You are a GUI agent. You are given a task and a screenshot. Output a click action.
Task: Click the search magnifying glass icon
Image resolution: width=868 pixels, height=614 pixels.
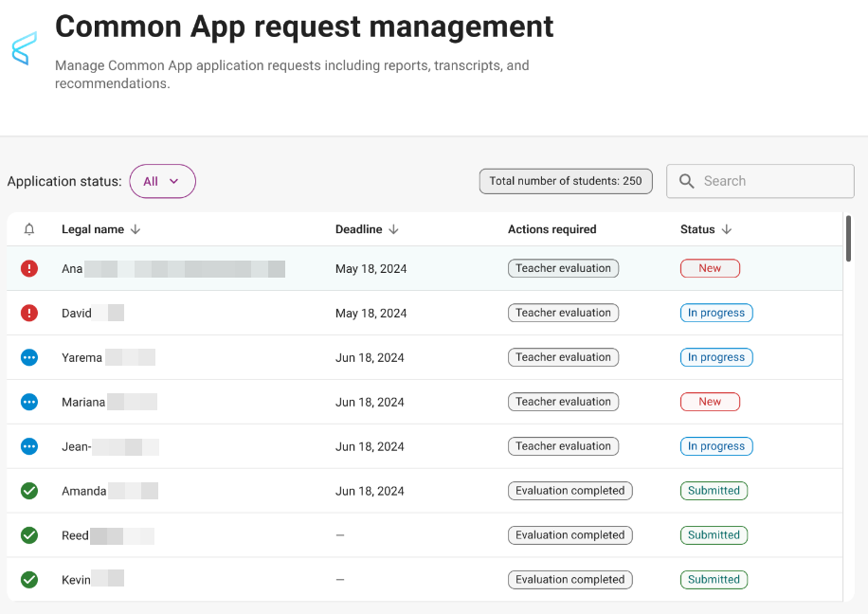686,181
